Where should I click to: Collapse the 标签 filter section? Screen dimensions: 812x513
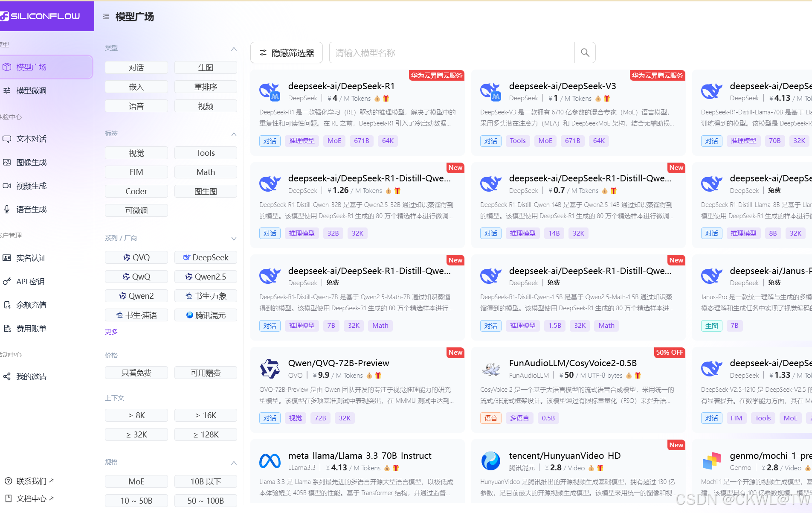tap(234, 134)
